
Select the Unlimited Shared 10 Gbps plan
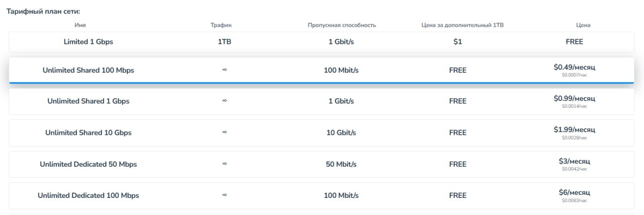coord(89,133)
